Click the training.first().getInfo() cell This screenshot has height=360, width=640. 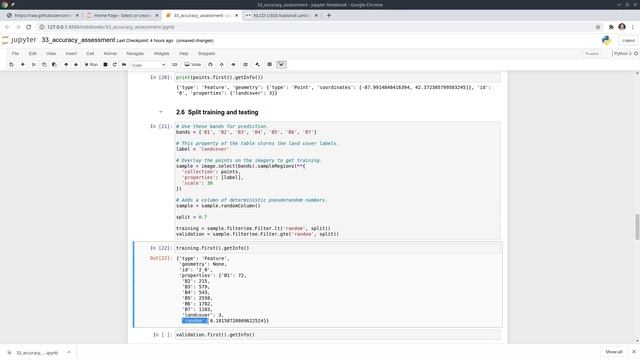(x=338, y=248)
